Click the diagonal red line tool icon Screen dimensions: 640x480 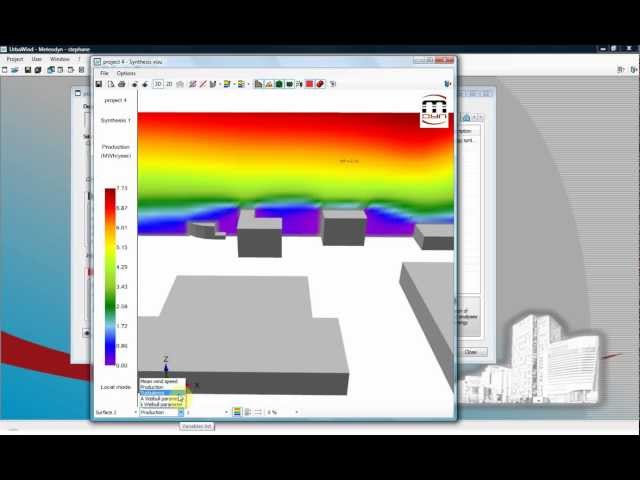[203, 84]
